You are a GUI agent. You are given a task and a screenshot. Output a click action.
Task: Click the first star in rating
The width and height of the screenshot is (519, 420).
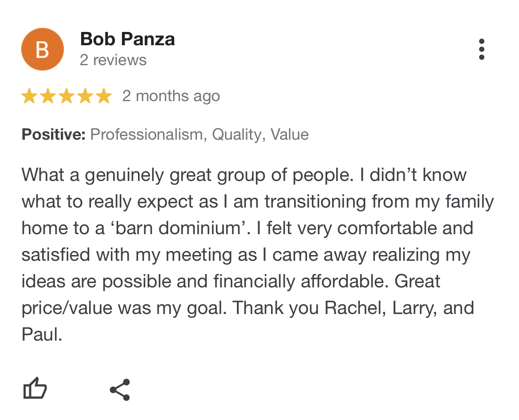coord(29,96)
